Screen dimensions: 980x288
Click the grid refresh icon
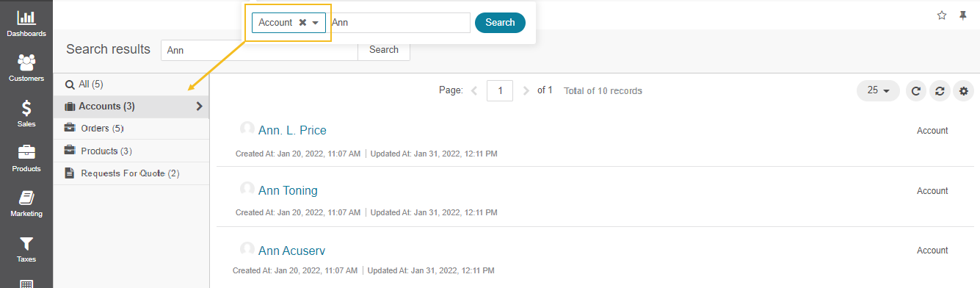[915, 91]
